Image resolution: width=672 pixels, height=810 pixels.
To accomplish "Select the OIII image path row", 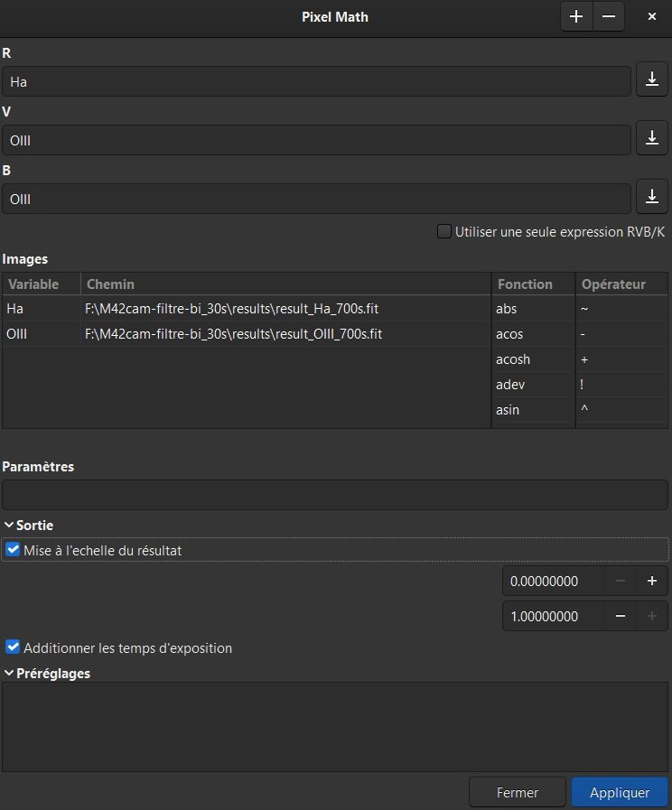I will [233, 334].
